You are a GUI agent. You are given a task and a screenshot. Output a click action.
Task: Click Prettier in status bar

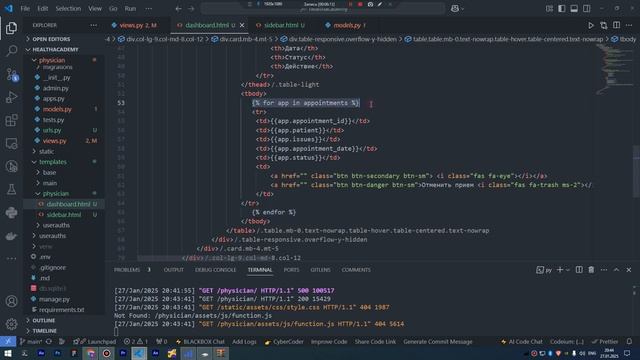click(605, 342)
